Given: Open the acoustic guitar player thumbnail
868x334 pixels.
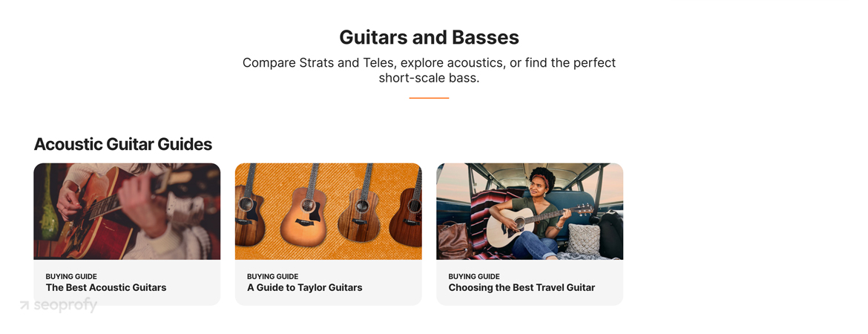Looking at the screenshot, I should (x=127, y=211).
